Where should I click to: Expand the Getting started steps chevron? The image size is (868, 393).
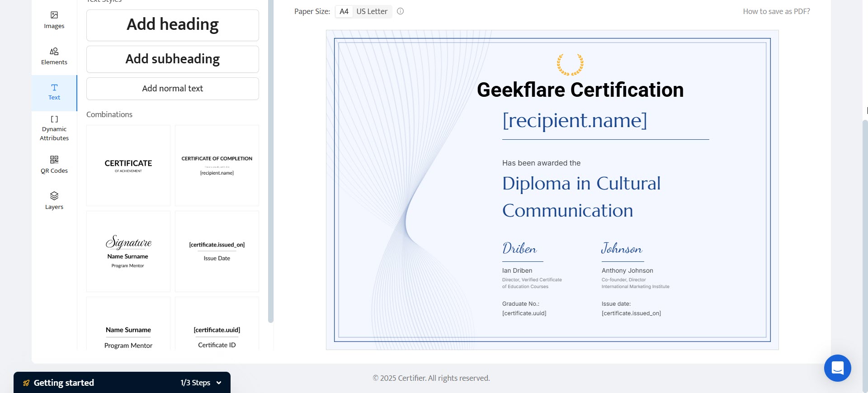tap(219, 383)
